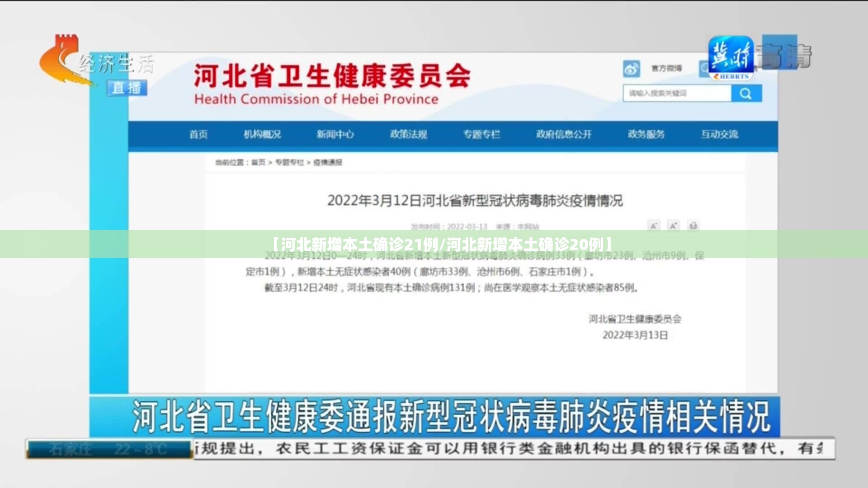868x488 pixels.
Task: Open 政府信息公开 navigation item
Action: pos(564,134)
